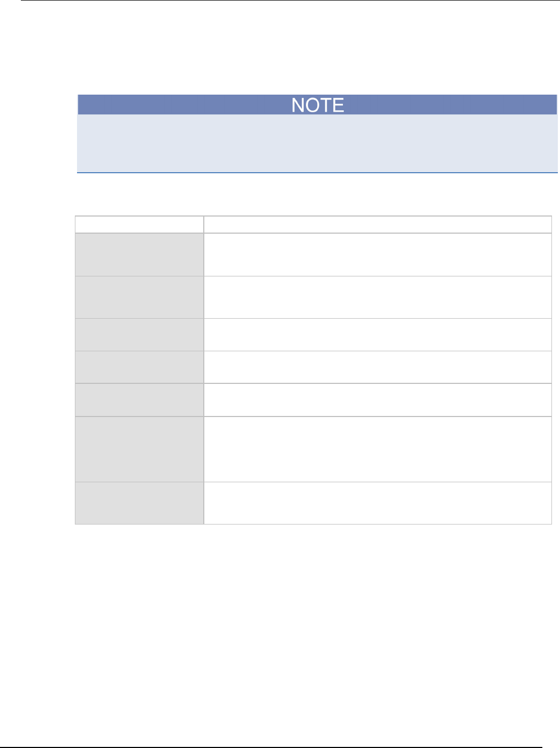
Task: Select the gray cell in the last table row
Action: [x=139, y=503]
